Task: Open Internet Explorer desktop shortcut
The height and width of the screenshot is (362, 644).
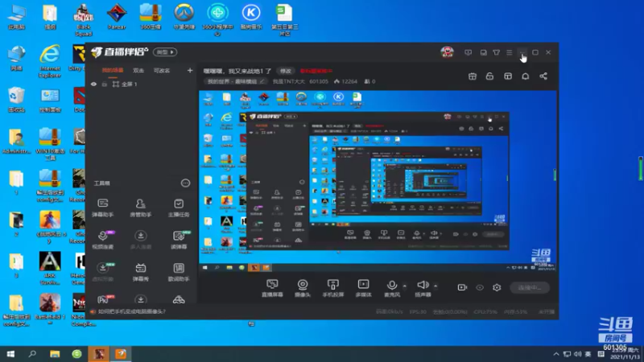Action: coord(50,61)
